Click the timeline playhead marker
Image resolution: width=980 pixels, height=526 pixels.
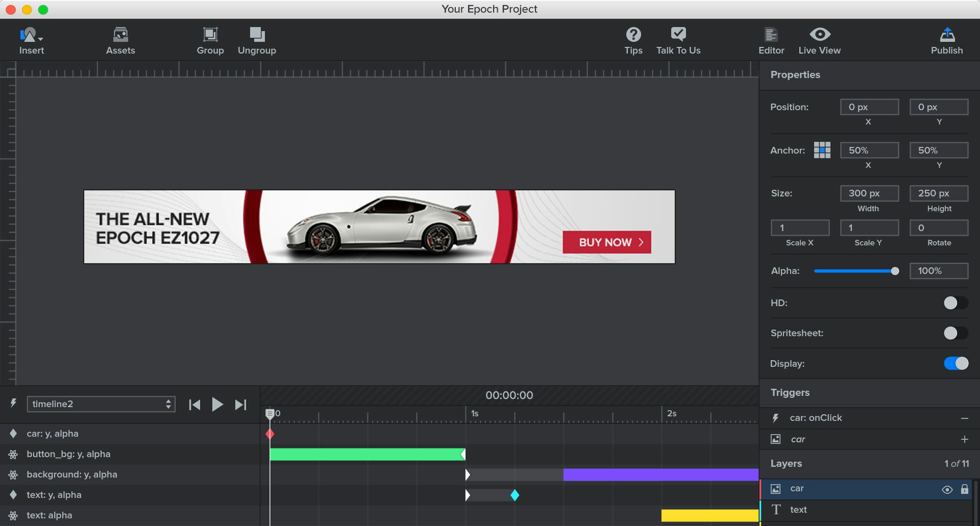(270, 414)
